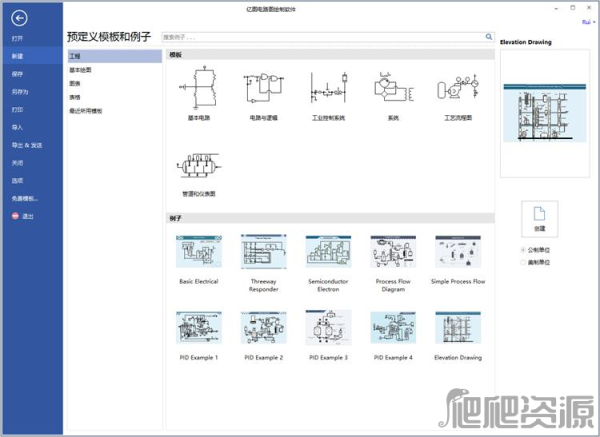This screenshot has height=437, width=600.
Task: Open 选项 (Options) in the sidebar
Action: pyautogui.click(x=17, y=180)
